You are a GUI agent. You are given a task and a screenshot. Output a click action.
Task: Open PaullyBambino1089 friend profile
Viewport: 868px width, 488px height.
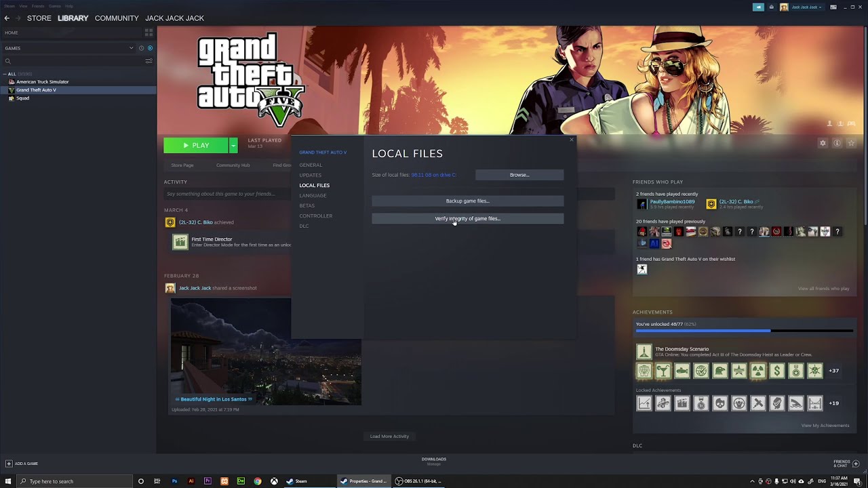[x=672, y=201]
